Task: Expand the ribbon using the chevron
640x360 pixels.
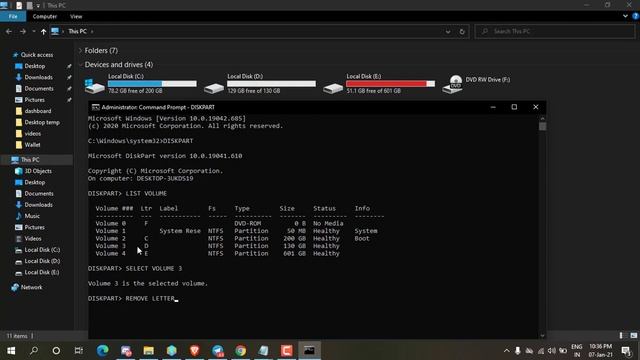Action: (x=625, y=16)
